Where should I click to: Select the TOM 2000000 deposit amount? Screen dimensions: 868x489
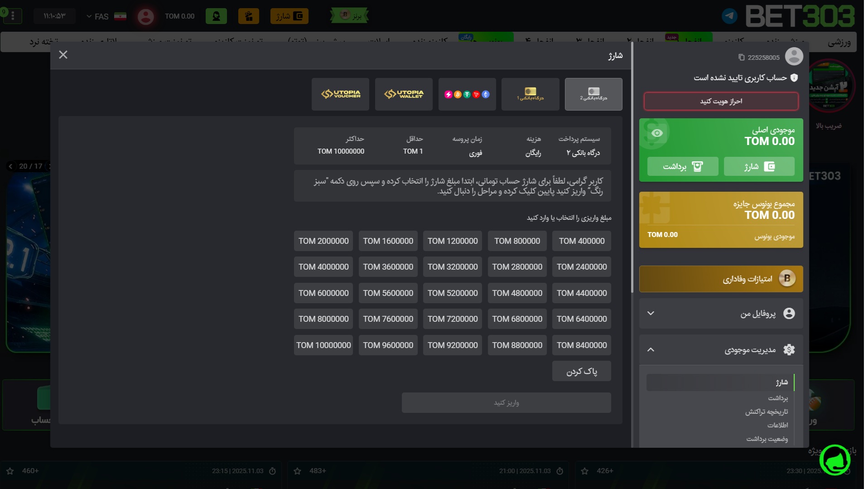[x=323, y=241]
